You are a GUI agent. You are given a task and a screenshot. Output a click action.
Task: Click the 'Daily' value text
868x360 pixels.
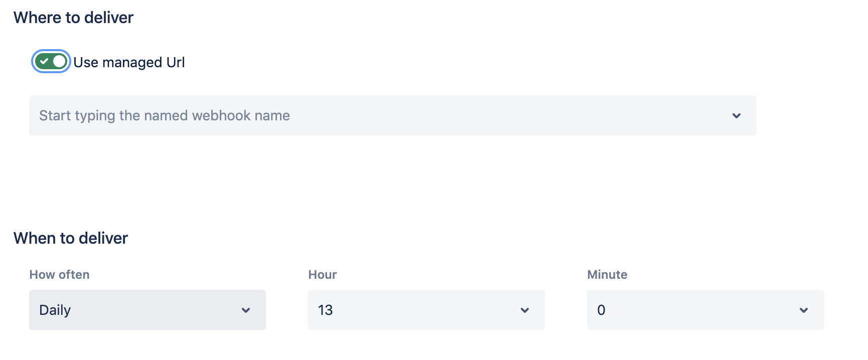(x=55, y=310)
